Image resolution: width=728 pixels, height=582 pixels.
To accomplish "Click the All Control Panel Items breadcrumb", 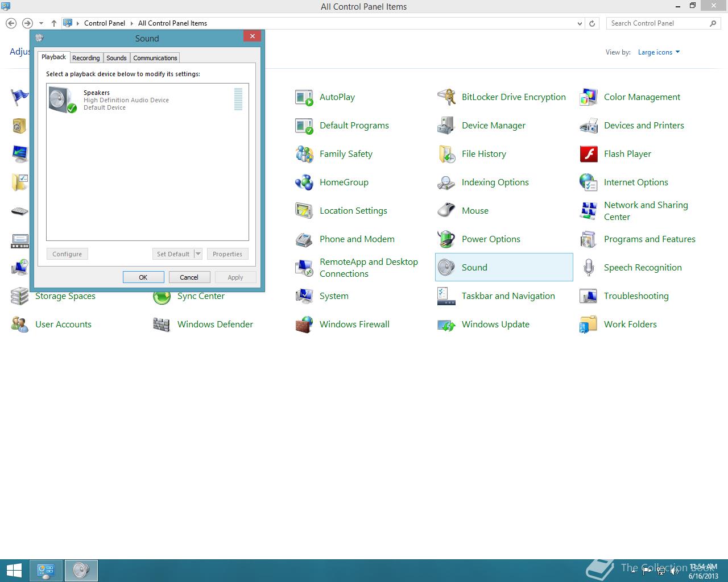I will coord(172,23).
